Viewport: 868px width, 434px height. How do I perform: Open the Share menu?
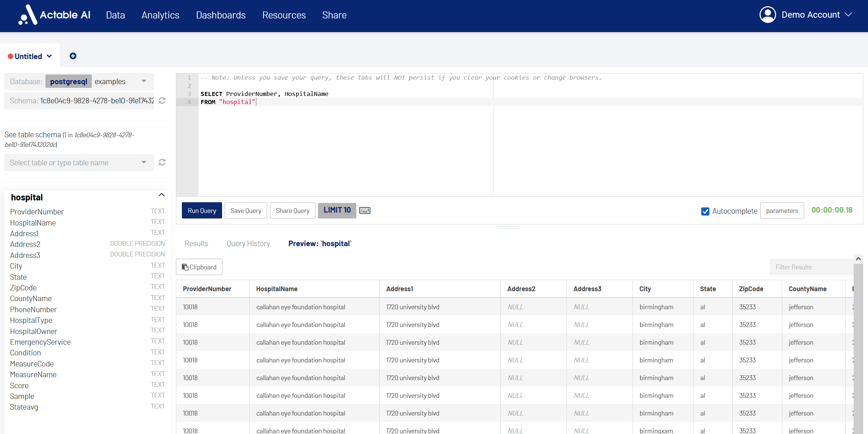click(x=335, y=15)
